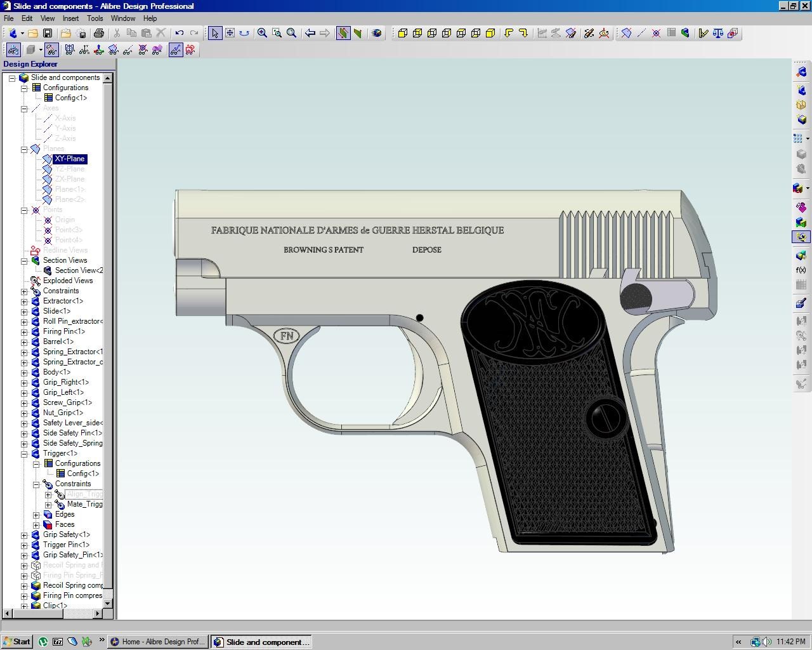Open the Edit menu
This screenshot has width=812, height=650.
27,18
